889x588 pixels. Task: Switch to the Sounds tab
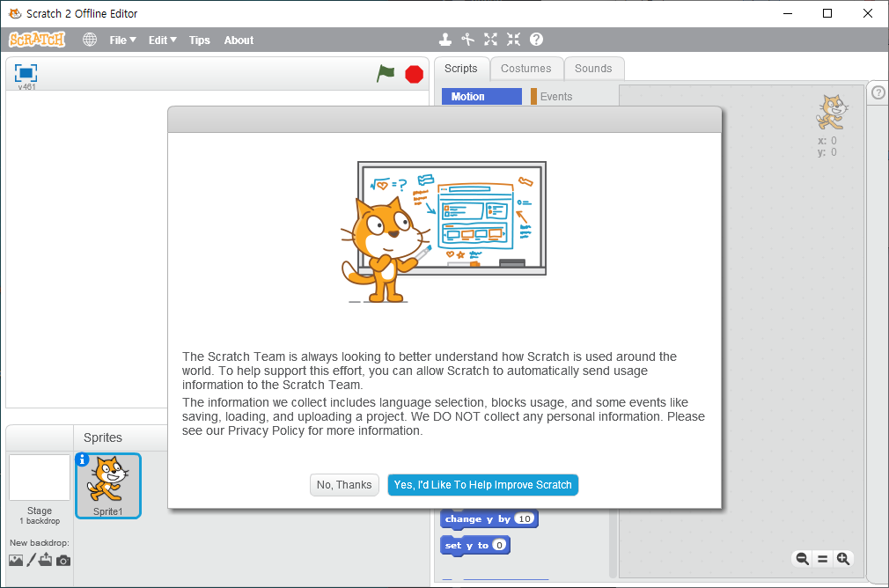pyautogui.click(x=593, y=69)
